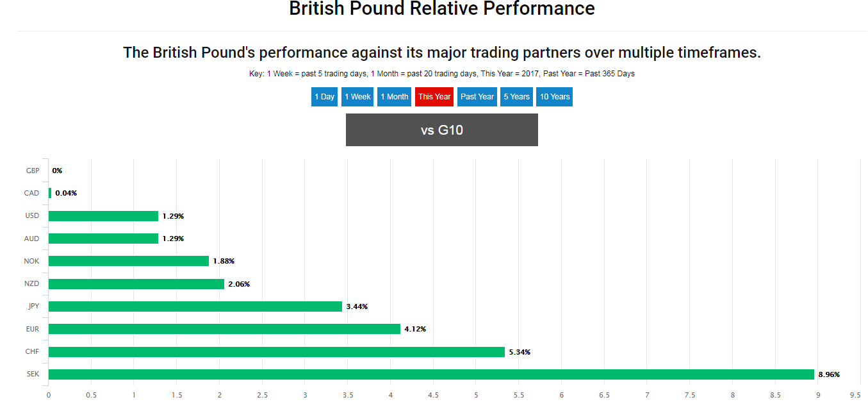Screen dimensions: 868x411
Task: View the 5 Years performance
Action: [x=516, y=97]
